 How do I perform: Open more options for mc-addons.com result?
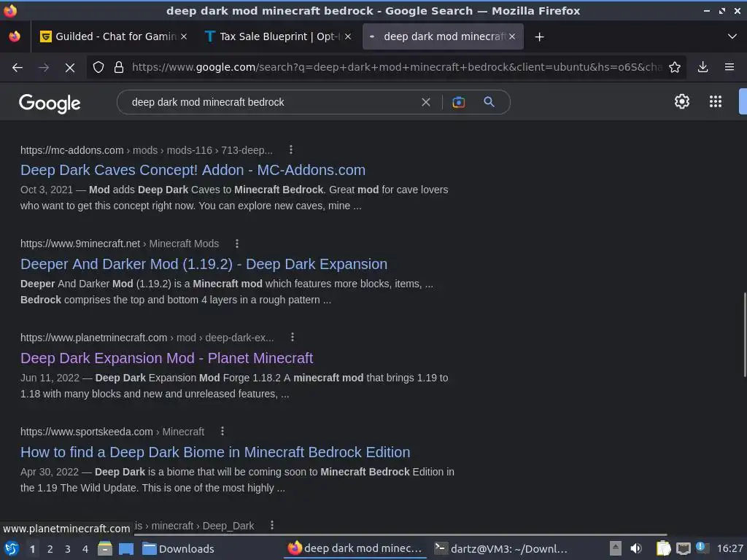(290, 150)
